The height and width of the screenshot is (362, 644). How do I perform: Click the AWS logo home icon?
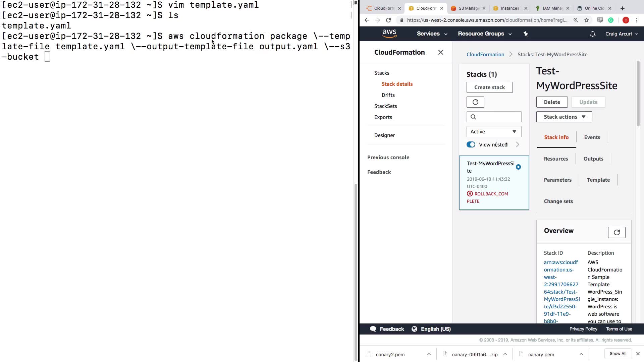(x=389, y=34)
